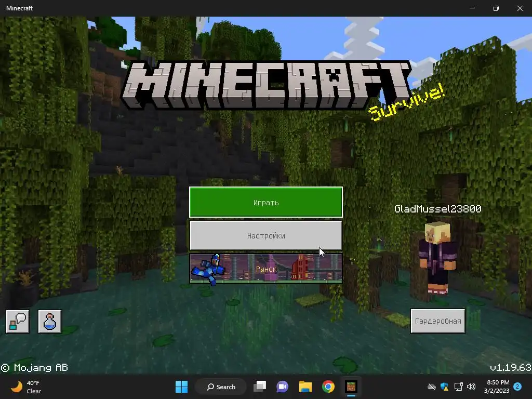Click the green Играть play button
Screen dimensions: 532x399
click(x=266, y=202)
